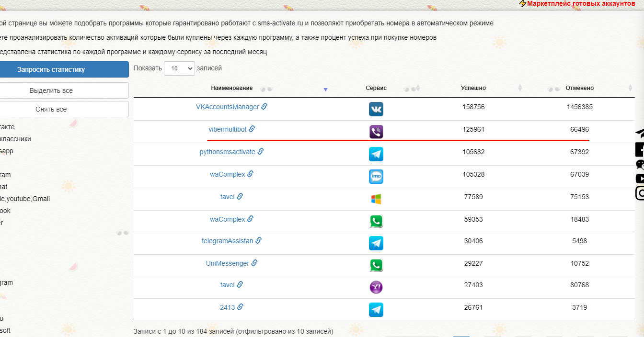The height and width of the screenshot is (337, 644).
Task: Click the WhatsApp icon in UniMessenger row
Action: [x=376, y=265]
